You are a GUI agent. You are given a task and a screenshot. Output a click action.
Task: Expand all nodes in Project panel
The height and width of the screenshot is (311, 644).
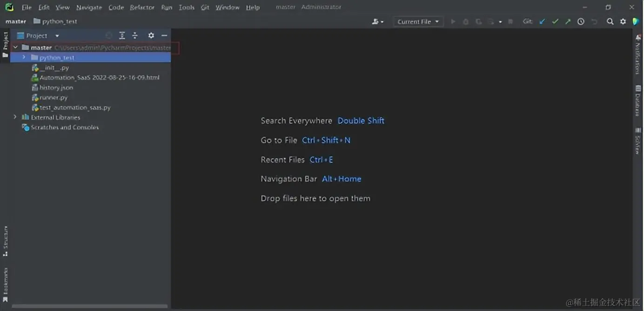pos(122,35)
